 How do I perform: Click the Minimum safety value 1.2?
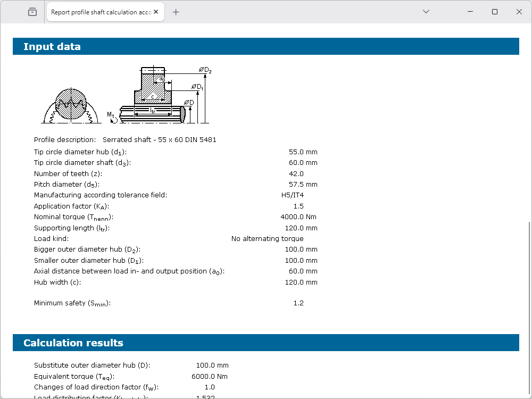pyautogui.click(x=298, y=303)
